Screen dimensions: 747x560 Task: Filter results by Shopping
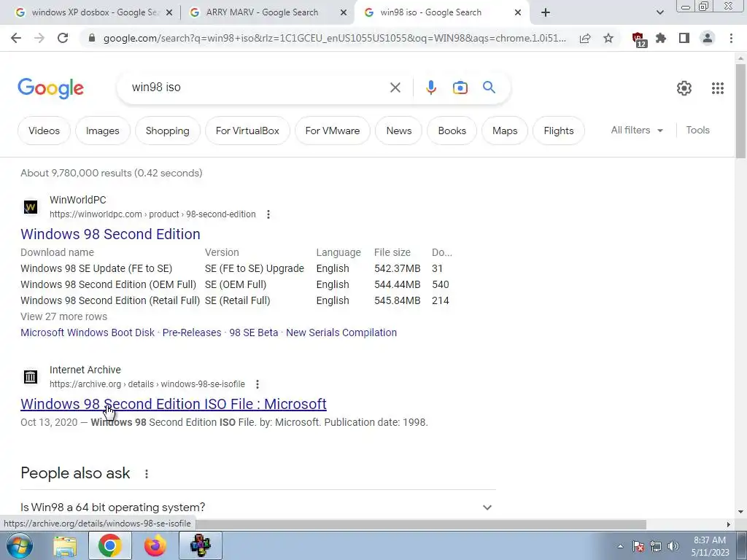pyautogui.click(x=167, y=131)
